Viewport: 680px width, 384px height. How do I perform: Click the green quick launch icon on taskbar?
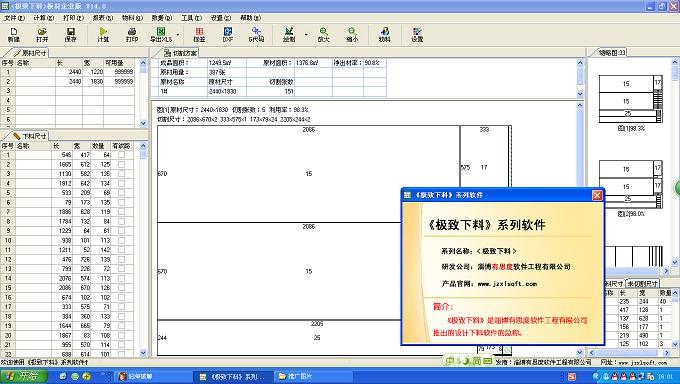tap(75, 376)
